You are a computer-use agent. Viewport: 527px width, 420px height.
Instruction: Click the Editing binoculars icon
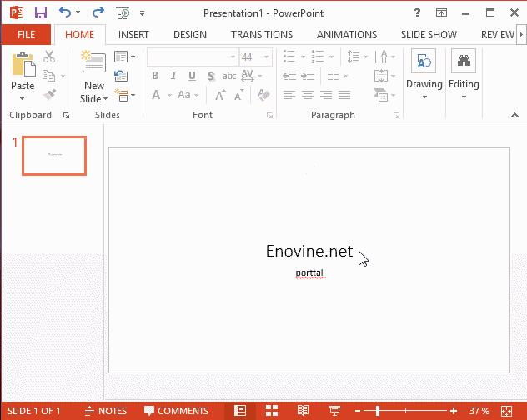point(464,62)
